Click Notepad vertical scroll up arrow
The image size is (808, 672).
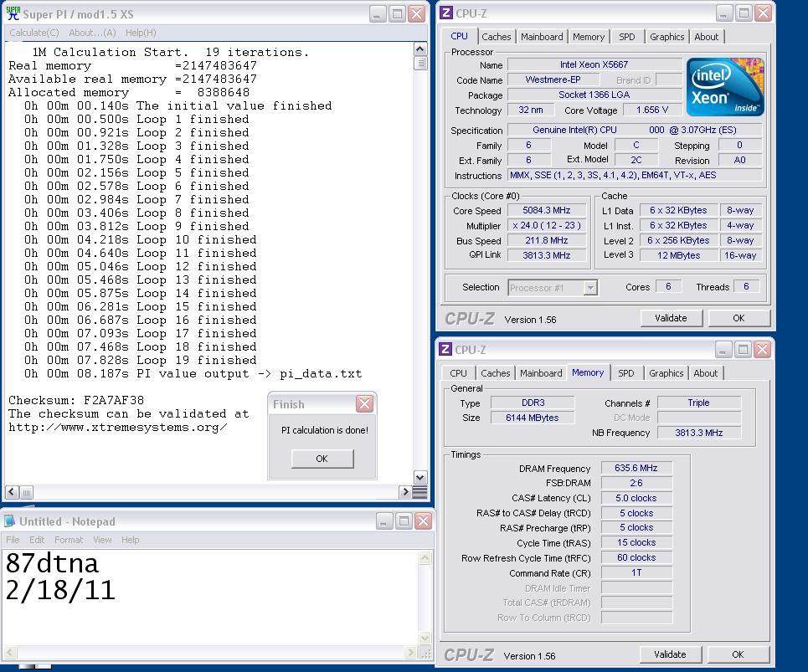pos(425,557)
